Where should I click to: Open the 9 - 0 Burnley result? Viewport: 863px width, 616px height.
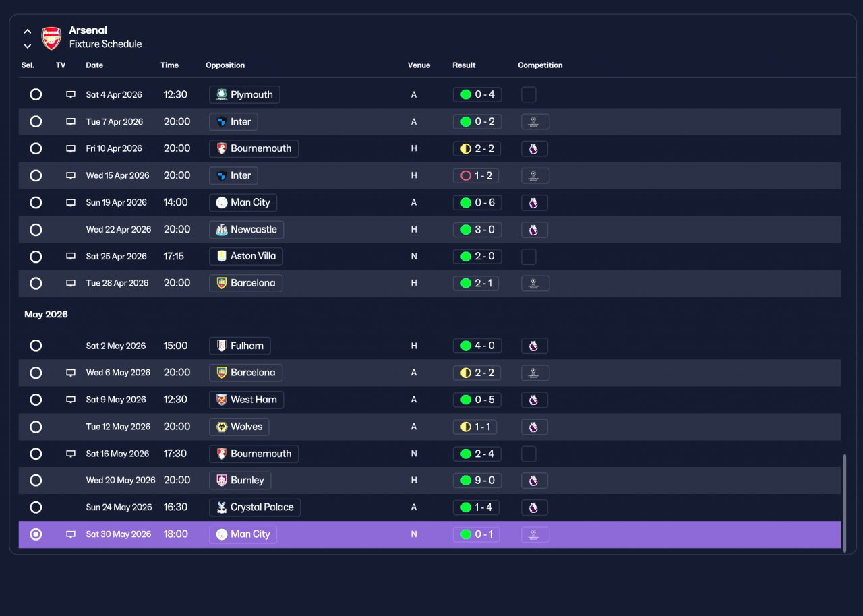pyautogui.click(x=477, y=481)
